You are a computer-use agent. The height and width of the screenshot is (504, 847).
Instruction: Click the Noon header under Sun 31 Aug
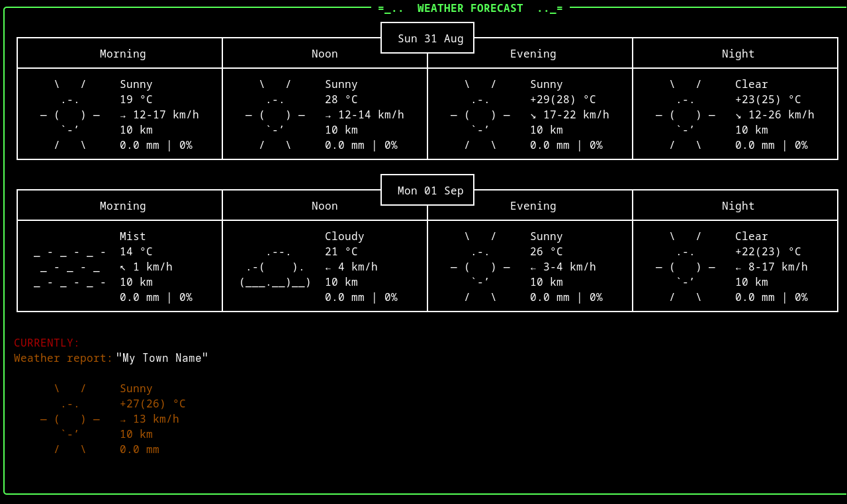click(325, 54)
